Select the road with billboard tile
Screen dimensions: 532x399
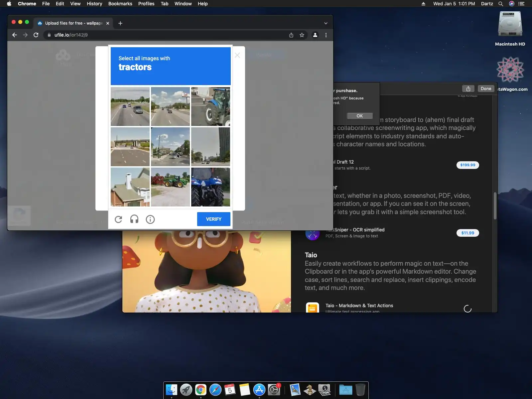(x=170, y=107)
